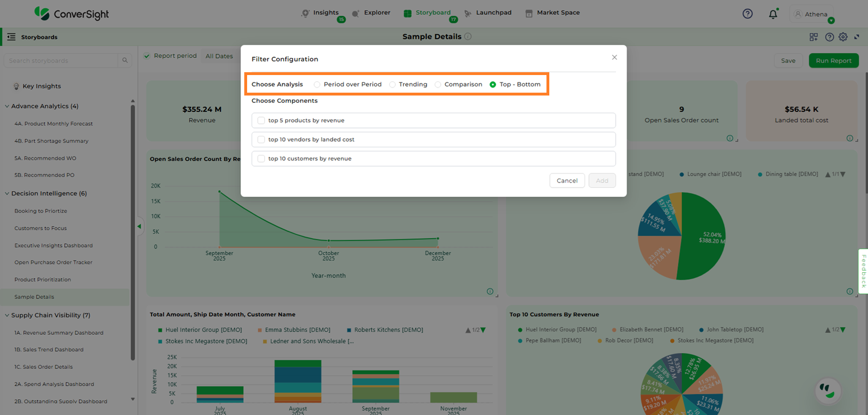Select the Period over Period radio option
The image size is (868, 415).
[317, 85]
